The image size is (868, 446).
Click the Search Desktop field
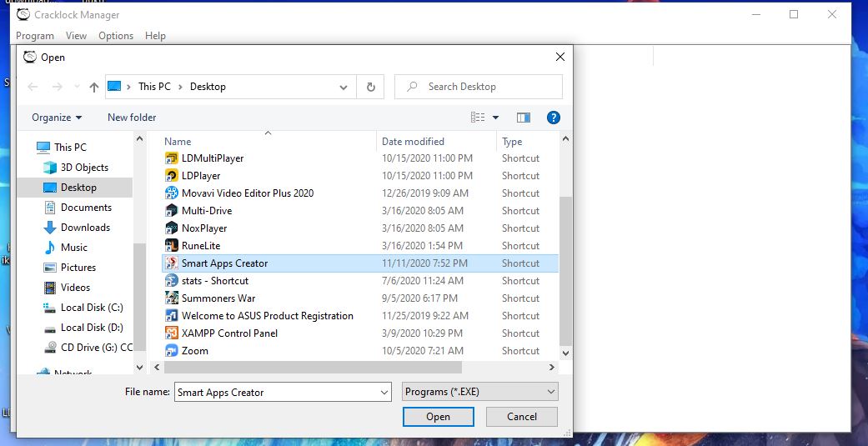coord(479,87)
